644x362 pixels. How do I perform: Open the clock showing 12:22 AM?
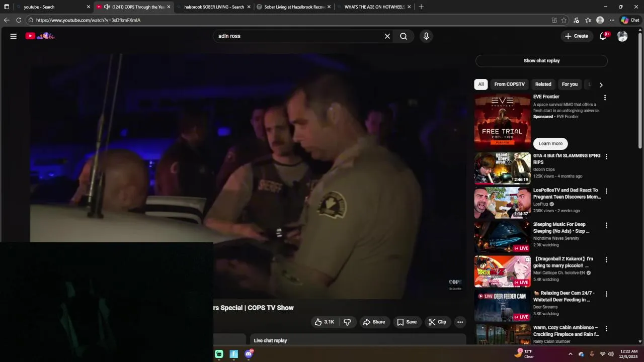click(x=628, y=354)
